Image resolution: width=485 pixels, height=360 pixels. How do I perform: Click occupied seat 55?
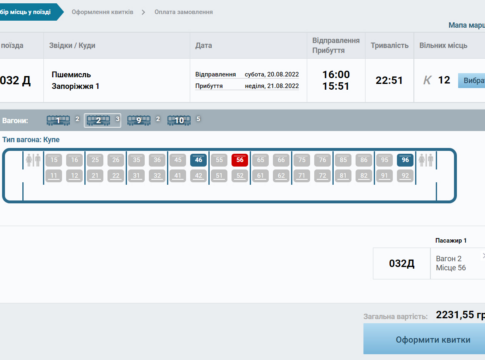click(x=219, y=160)
